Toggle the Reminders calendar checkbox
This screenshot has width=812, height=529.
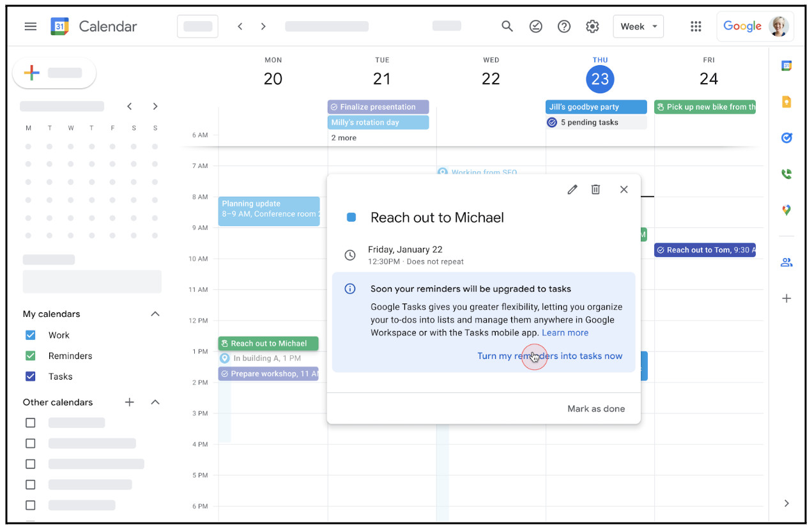(30, 356)
